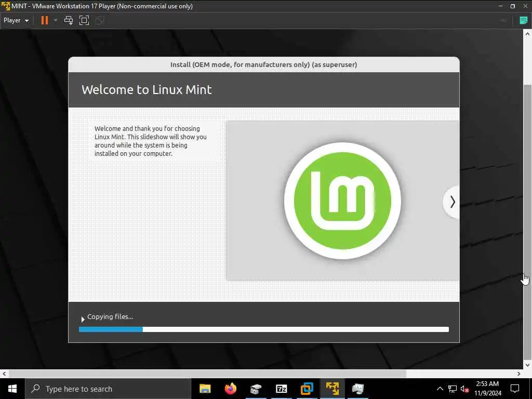The width and height of the screenshot is (532, 399).
Task: Open the Windows Start menu
Action: click(x=12, y=389)
